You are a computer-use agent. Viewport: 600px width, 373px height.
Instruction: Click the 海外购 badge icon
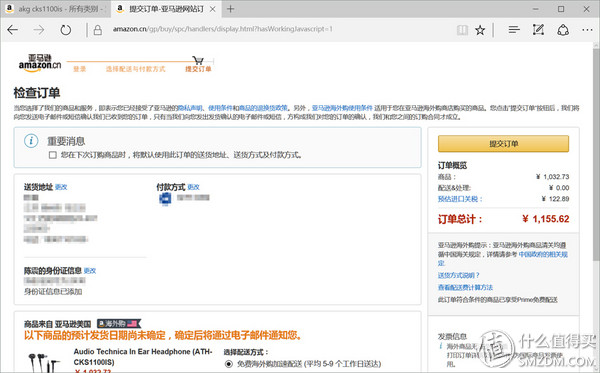(x=119, y=324)
